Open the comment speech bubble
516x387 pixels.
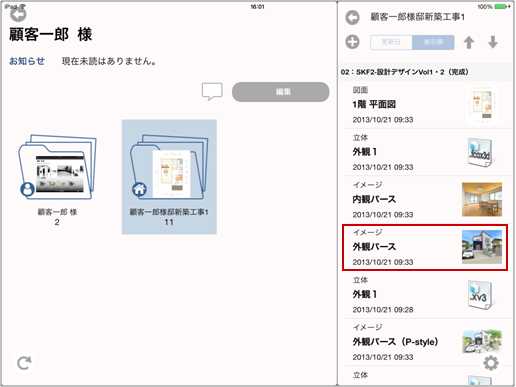click(x=212, y=91)
